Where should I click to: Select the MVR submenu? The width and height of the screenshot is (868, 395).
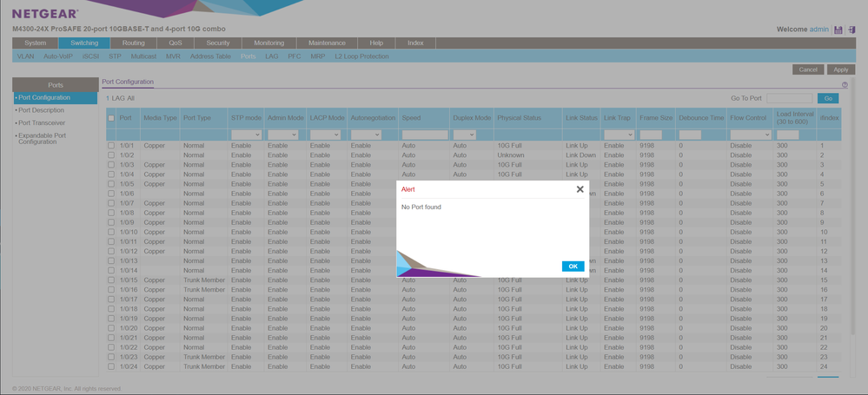click(173, 56)
